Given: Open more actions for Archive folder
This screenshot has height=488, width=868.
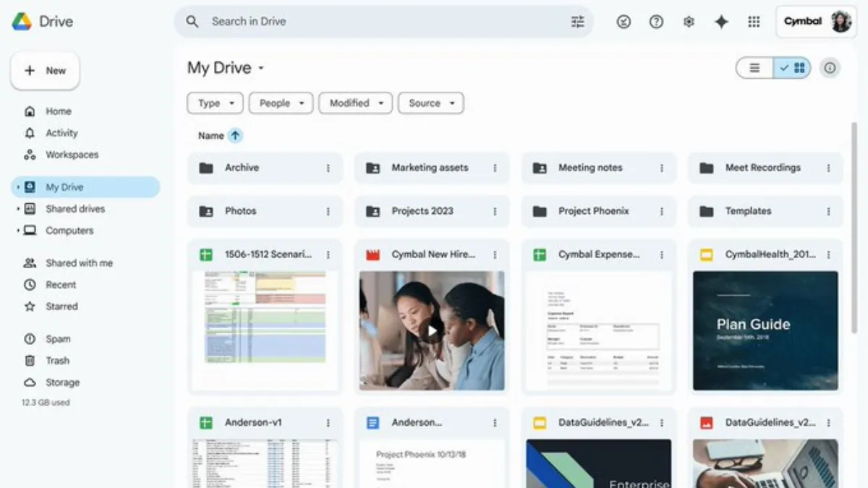Looking at the screenshot, I should click(328, 168).
